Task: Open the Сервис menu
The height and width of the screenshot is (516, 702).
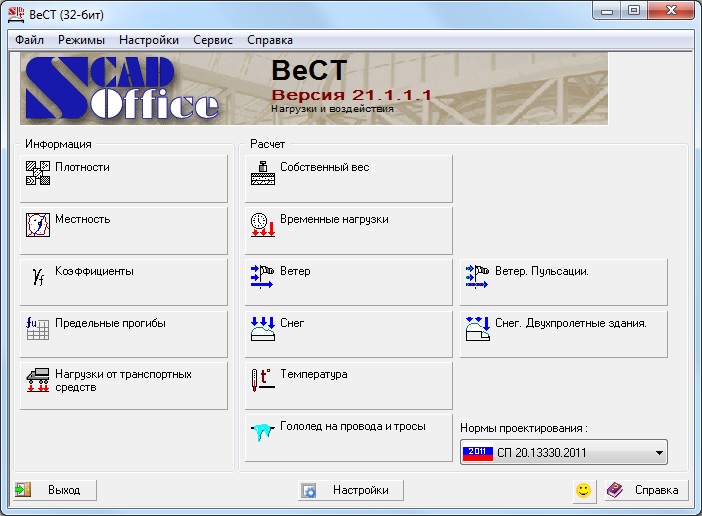Action: pos(213,40)
